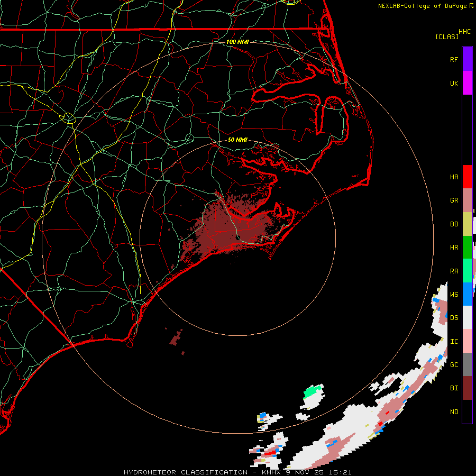Click the 'HA' legend label

[x=454, y=177]
